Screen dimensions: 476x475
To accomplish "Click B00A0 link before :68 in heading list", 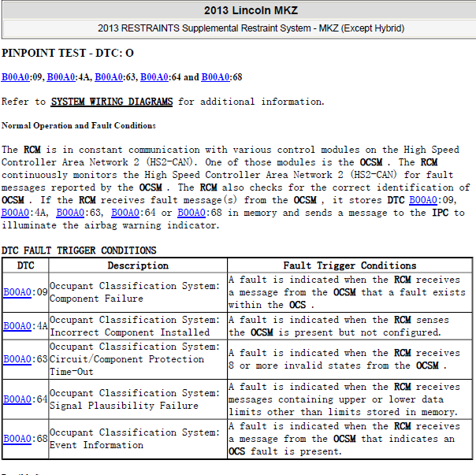I will [215, 77].
